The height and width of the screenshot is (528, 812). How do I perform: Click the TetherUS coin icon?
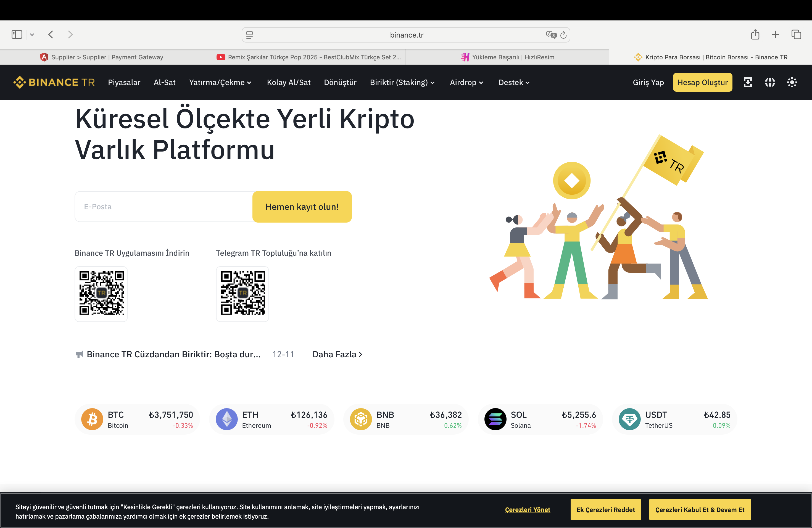point(630,419)
